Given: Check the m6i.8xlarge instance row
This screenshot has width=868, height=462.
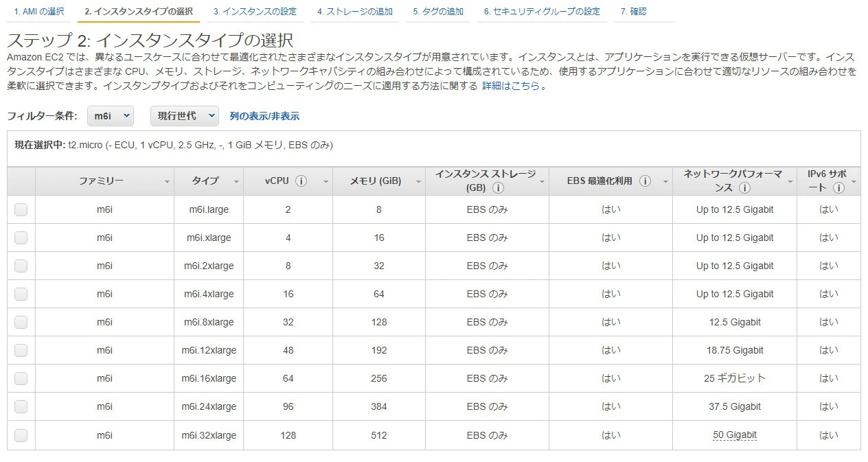Looking at the screenshot, I should coord(21,322).
